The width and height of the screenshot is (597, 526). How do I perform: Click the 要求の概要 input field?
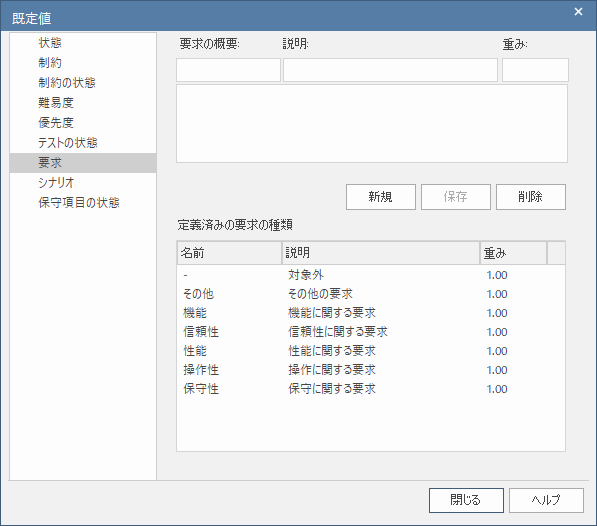tap(228, 70)
